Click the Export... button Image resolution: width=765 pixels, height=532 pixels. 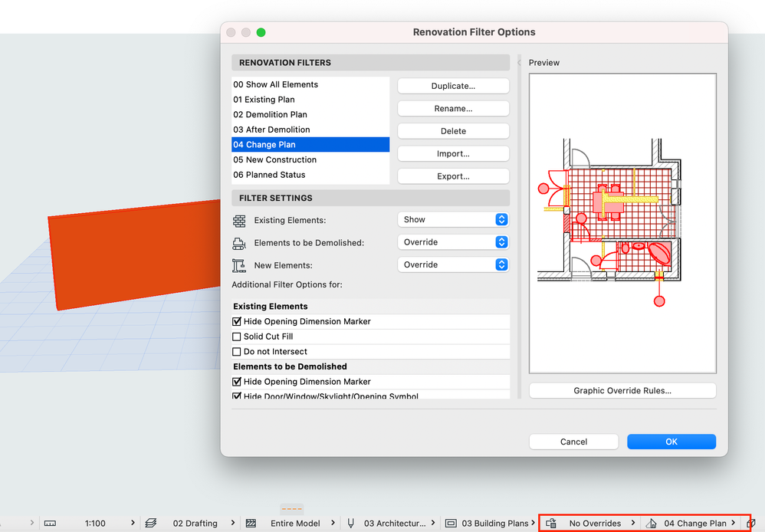[453, 176]
